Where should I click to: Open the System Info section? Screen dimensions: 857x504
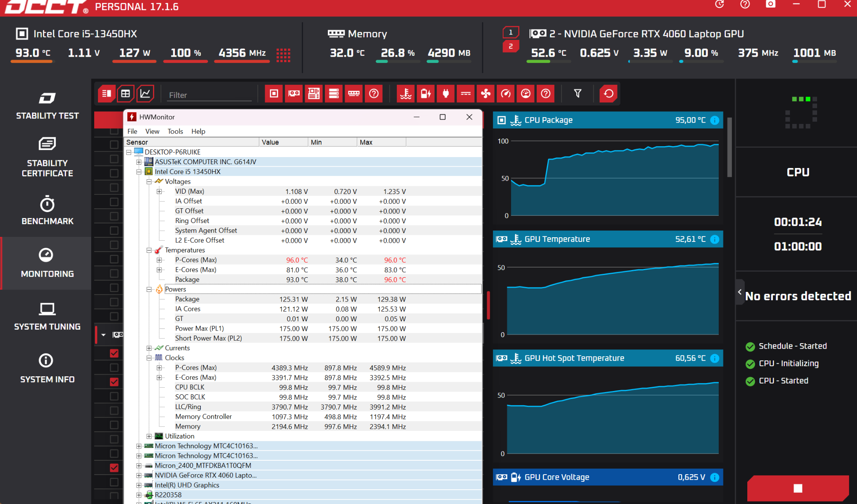[47, 368]
